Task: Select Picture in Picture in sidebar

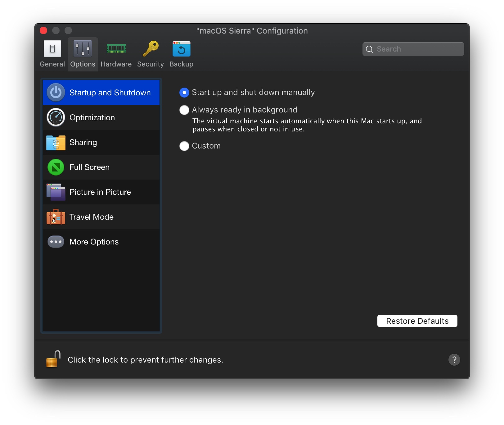Action: click(101, 192)
